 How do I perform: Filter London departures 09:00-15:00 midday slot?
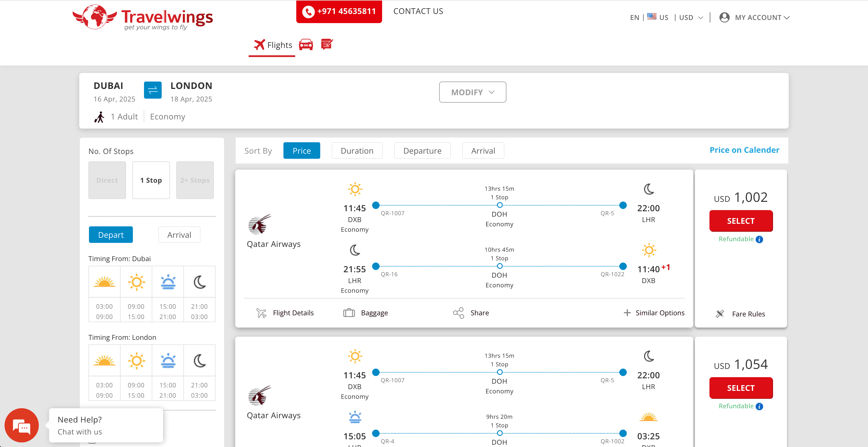point(136,373)
